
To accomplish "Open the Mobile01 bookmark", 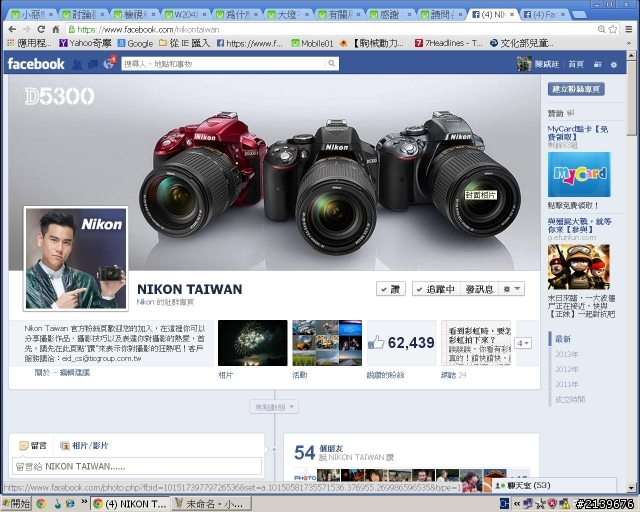I will [312, 43].
